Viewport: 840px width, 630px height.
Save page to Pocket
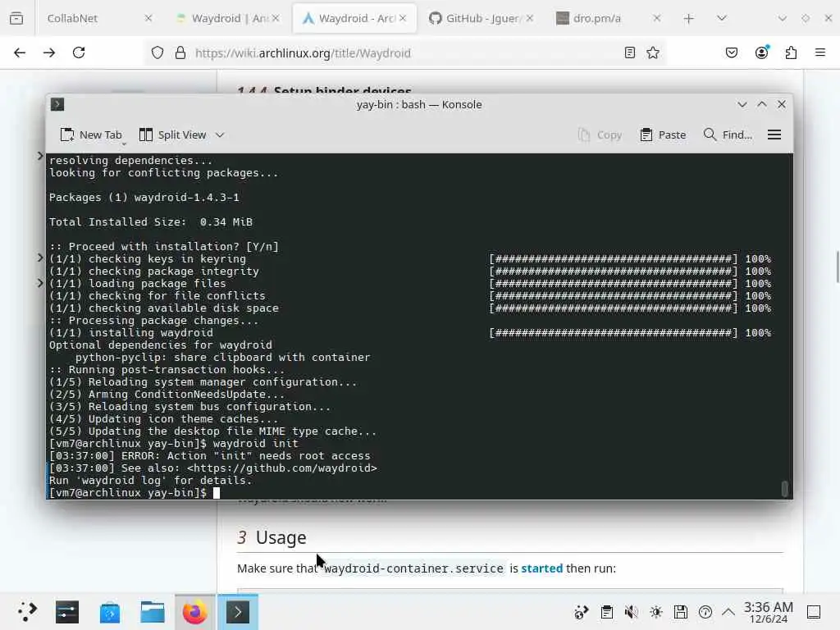click(732, 52)
